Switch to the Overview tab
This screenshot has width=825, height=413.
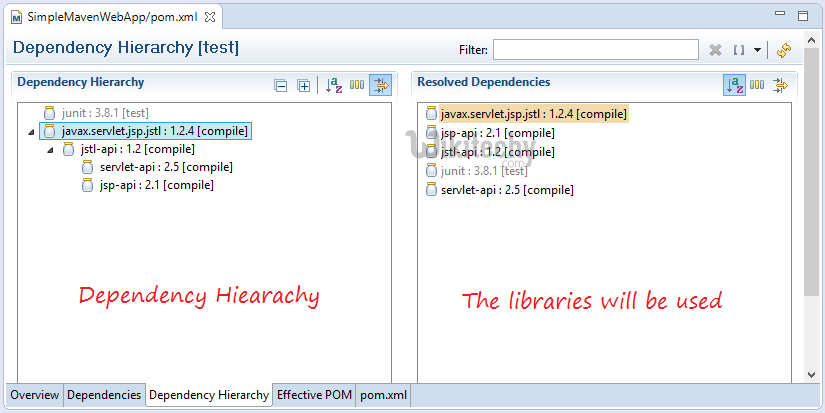[34, 395]
